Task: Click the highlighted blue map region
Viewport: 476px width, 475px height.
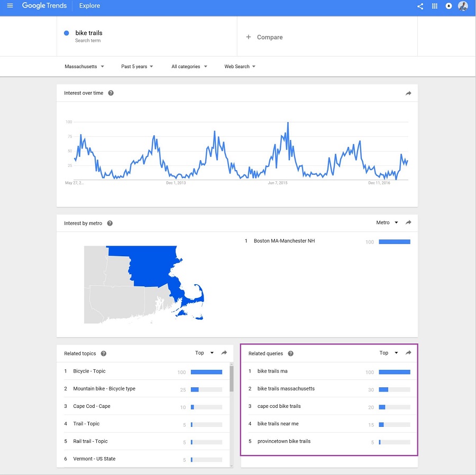Action: click(152, 267)
